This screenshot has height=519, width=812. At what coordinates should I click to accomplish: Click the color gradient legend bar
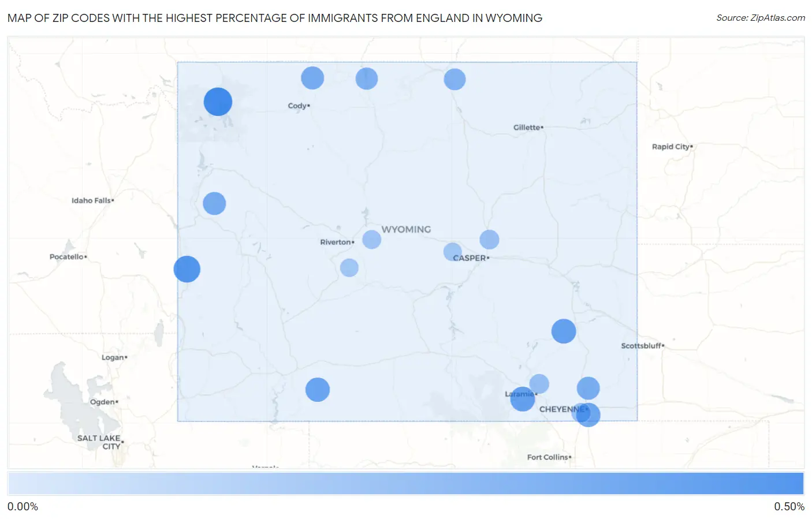point(405,484)
